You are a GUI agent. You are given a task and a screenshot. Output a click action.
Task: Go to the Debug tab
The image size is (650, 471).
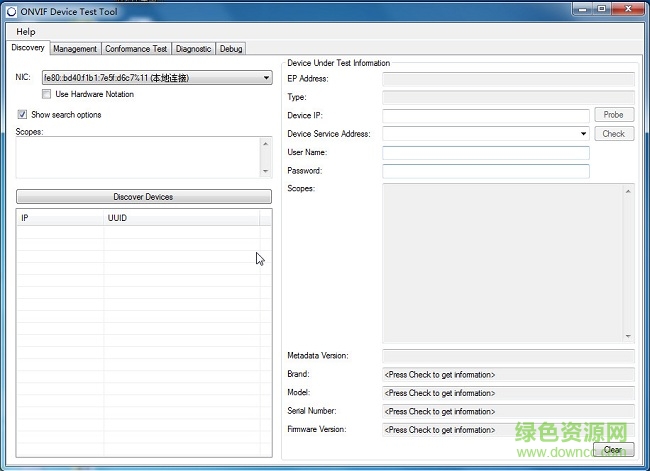coord(230,49)
